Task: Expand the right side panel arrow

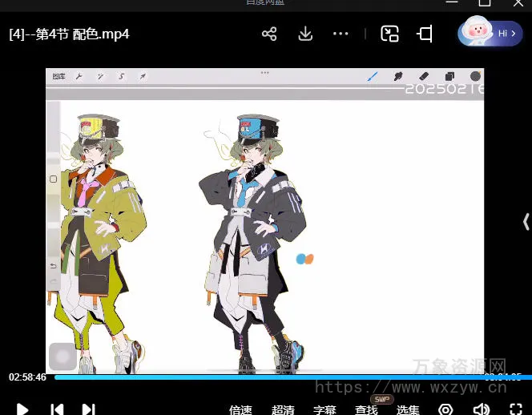Action: coord(526,221)
